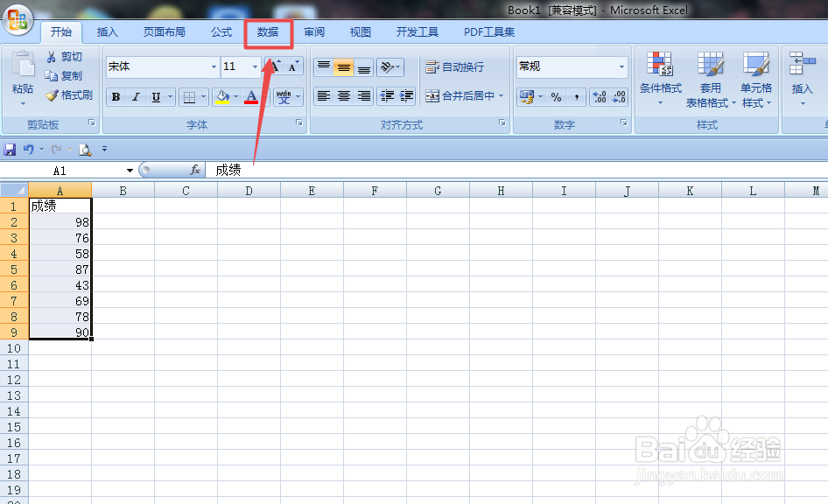Image resolution: width=828 pixels, height=504 pixels.
Task: Apply yellow fill color bucket
Action: [x=222, y=97]
